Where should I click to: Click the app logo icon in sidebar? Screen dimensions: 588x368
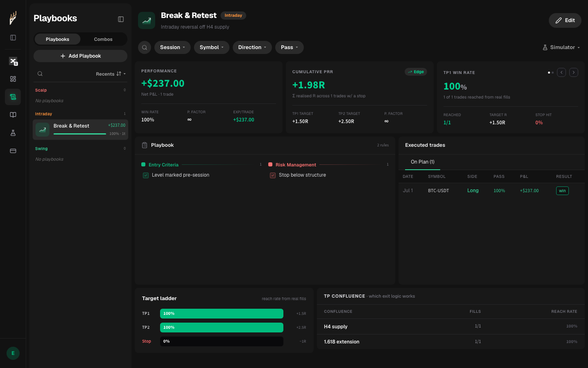(x=13, y=18)
